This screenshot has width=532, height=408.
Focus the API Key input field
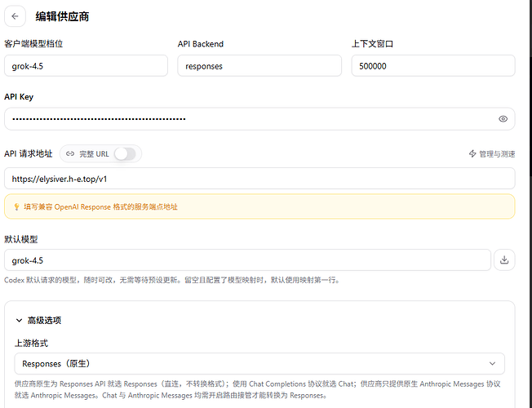tap(259, 119)
